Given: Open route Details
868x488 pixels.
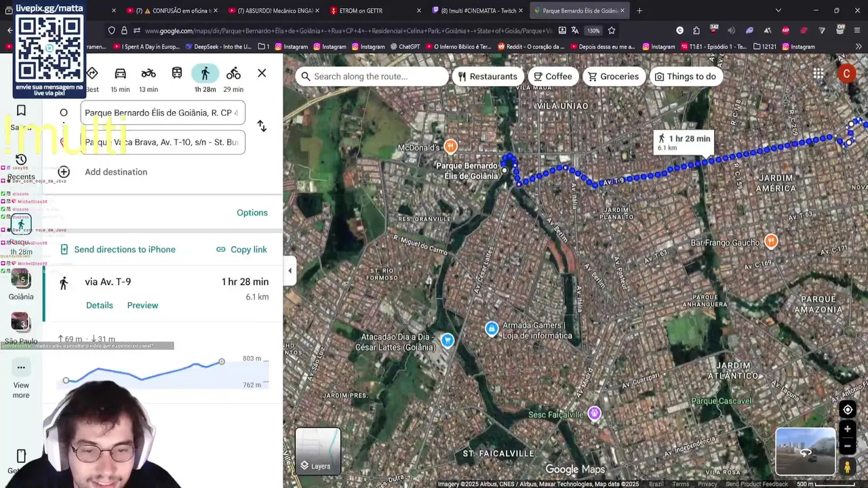Looking at the screenshot, I should click(x=100, y=305).
